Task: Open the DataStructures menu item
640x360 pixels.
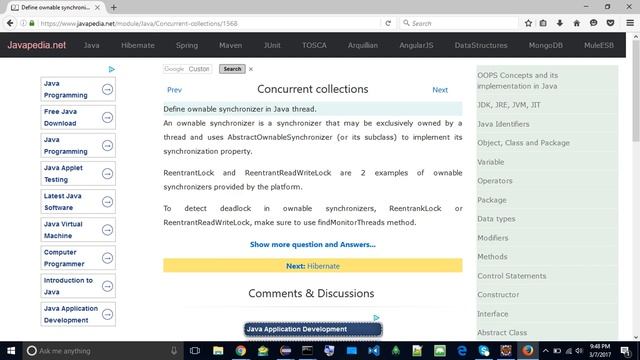Action: pyautogui.click(x=481, y=45)
